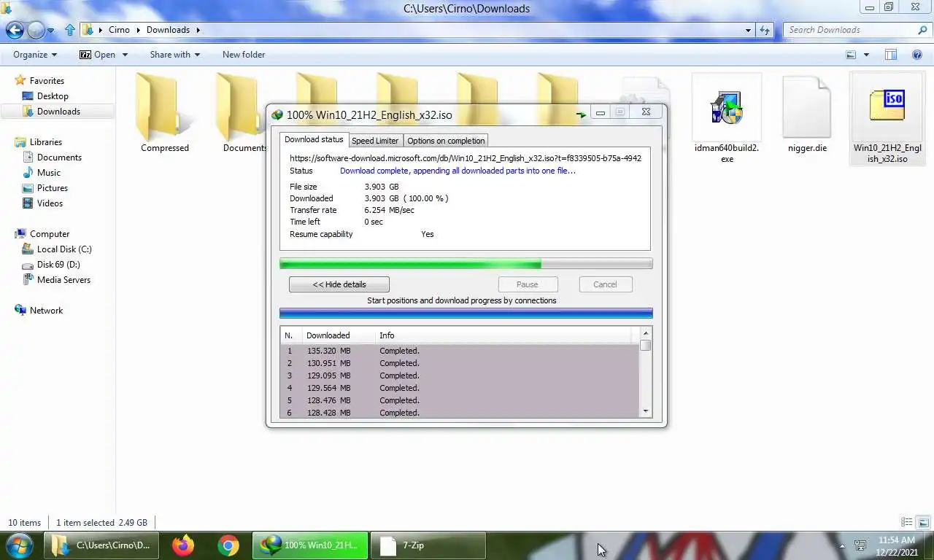
Task: Show hidden icons in the system tray
Action: click(842, 545)
